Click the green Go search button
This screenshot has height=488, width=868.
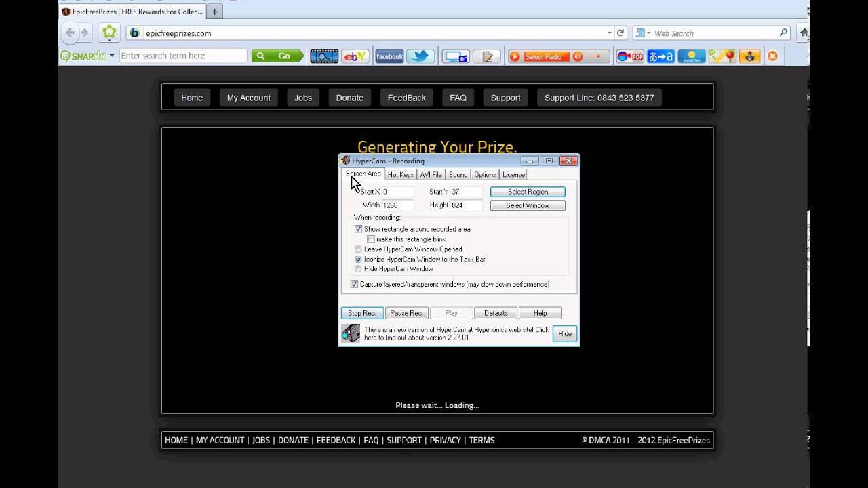coord(277,56)
